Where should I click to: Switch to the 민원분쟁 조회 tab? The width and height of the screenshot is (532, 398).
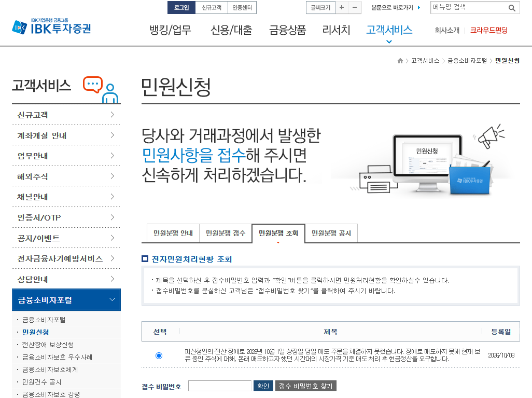pos(278,234)
